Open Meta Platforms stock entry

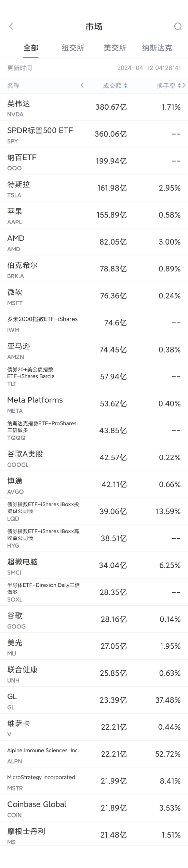point(94,404)
